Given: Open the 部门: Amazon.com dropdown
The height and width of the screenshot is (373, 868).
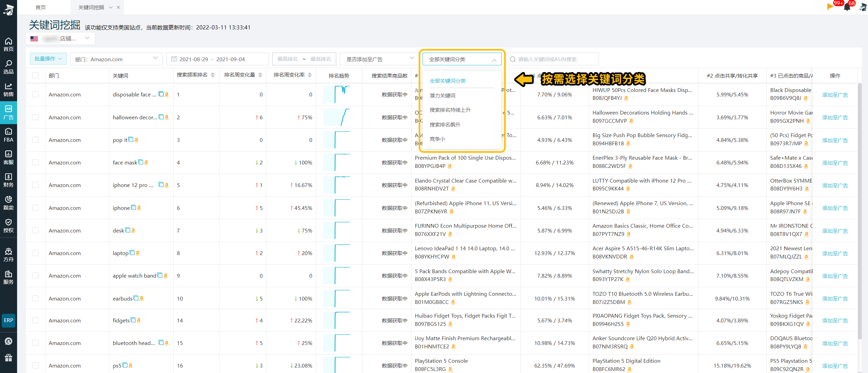Looking at the screenshot, I should click(x=116, y=59).
